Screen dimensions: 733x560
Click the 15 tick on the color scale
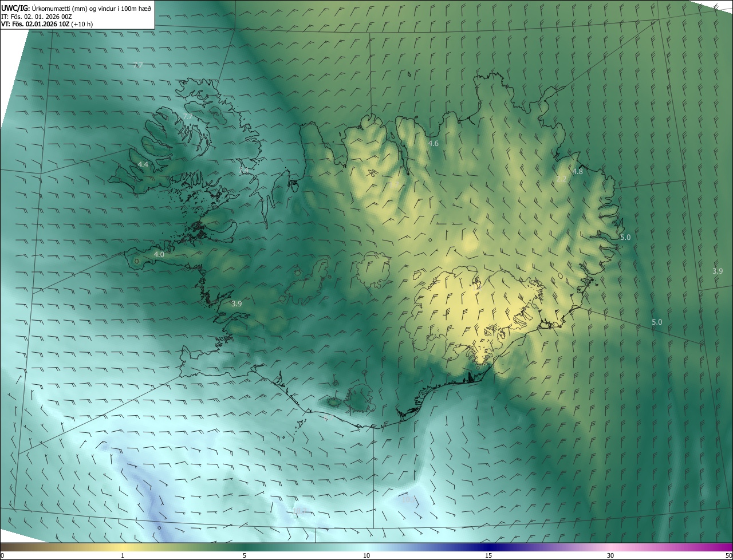(488, 555)
